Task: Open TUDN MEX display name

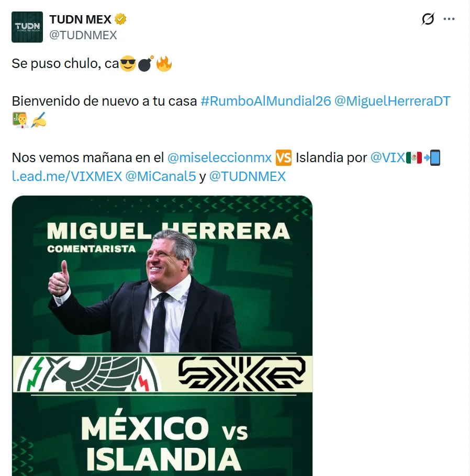Action: pos(80,19)
